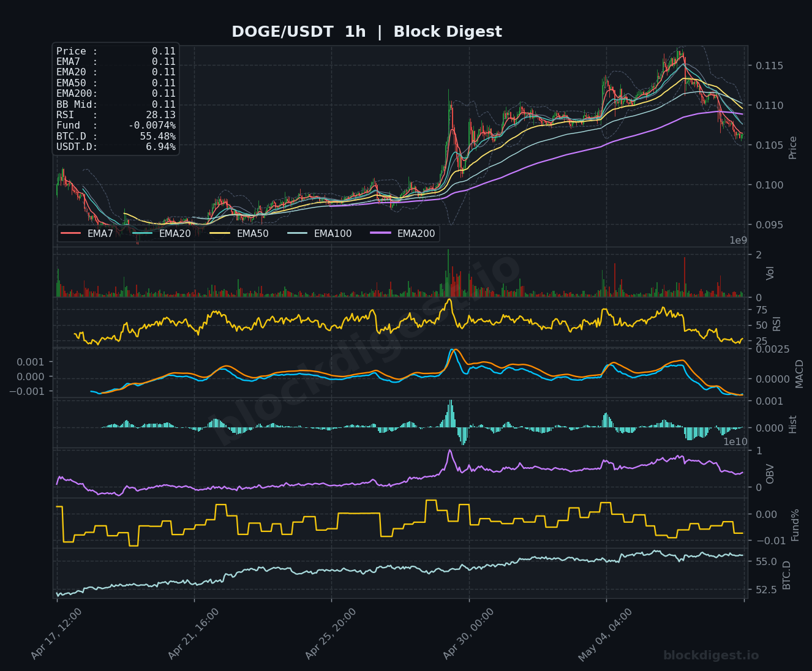Click the BTC.D 52.5 tick label
Screen dimensions: 812x671
[766, 589]
